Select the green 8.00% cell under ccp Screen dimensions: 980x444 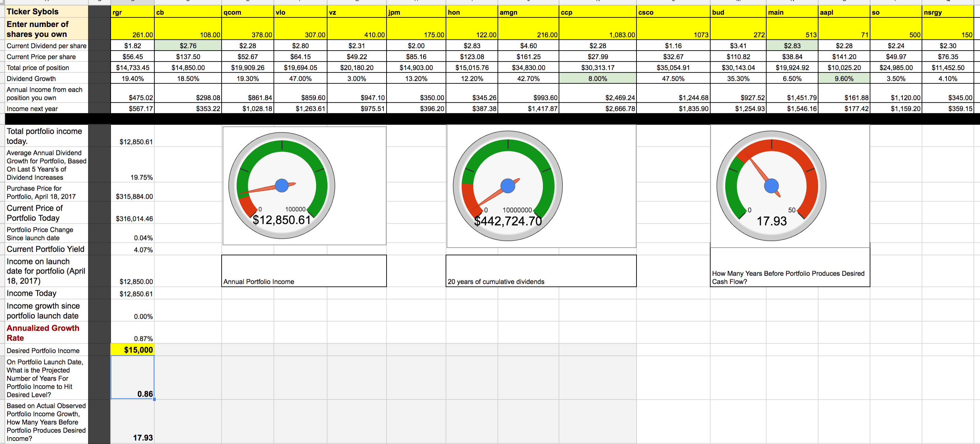(597, 78)
